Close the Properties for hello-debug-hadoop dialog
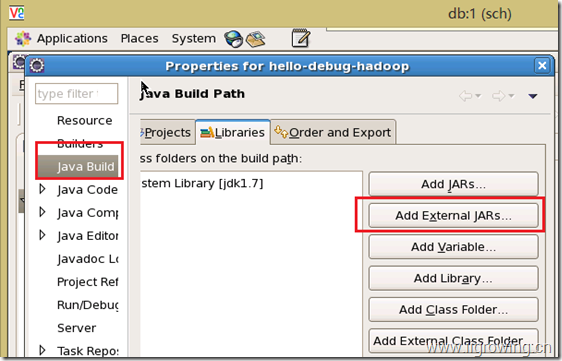562x361 pixels. (542, 66)
